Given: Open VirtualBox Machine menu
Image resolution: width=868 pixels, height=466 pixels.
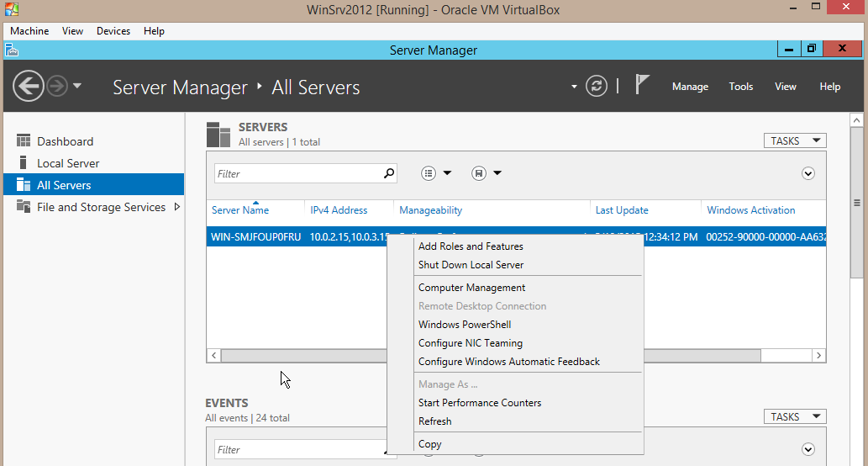Looking at the screenshot, I should [x=29, y=31].
